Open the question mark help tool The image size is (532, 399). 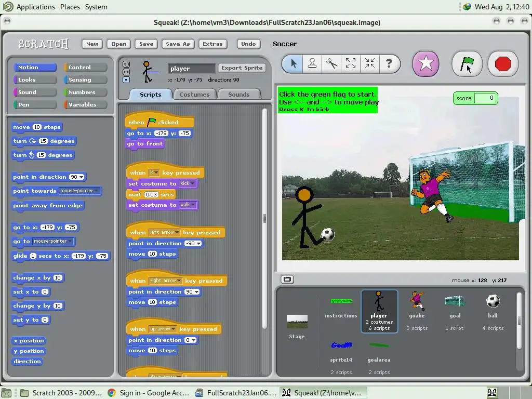click(x=389, y=63)
